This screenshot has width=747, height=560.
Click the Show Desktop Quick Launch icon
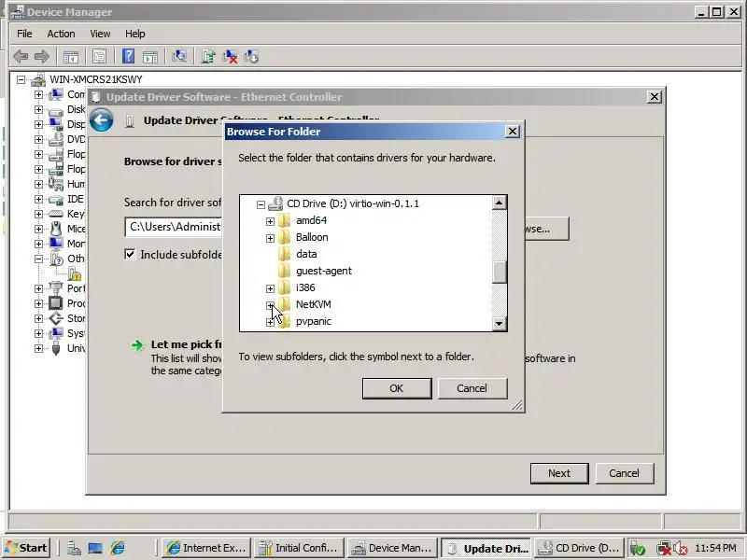click(95, 548)
